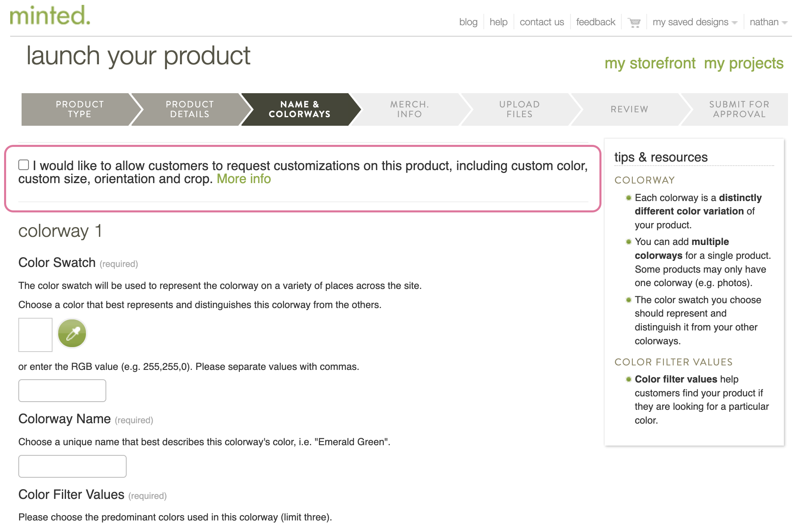Open the More info link
This screenshot has width=812, height=529.
(244, 179)
